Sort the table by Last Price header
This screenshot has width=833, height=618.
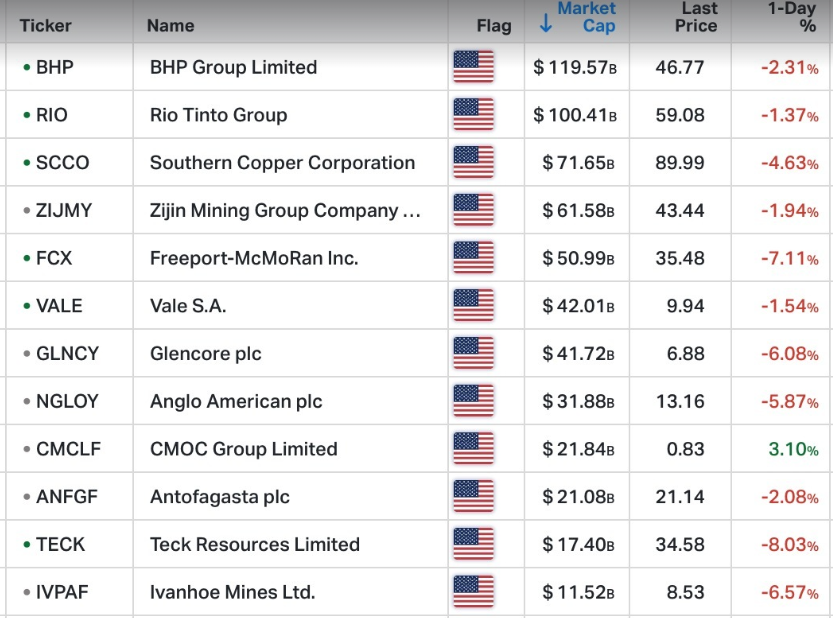pos(697,17)
